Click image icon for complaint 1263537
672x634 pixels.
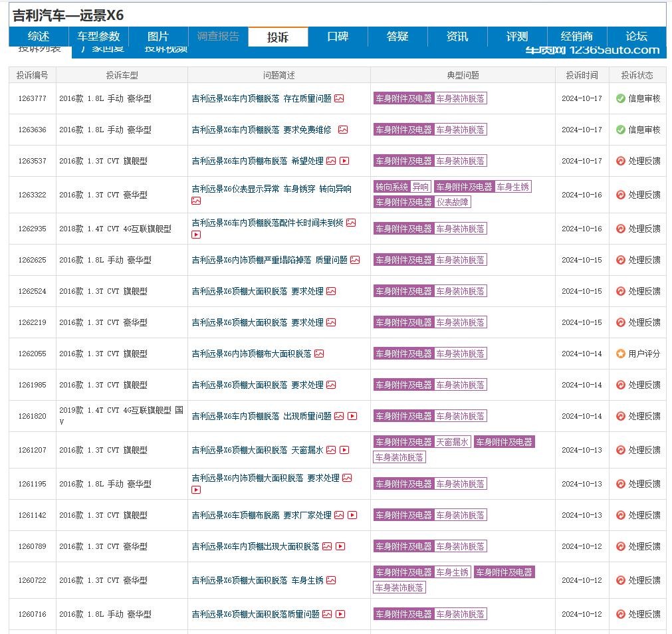click(x=331, y=161)
